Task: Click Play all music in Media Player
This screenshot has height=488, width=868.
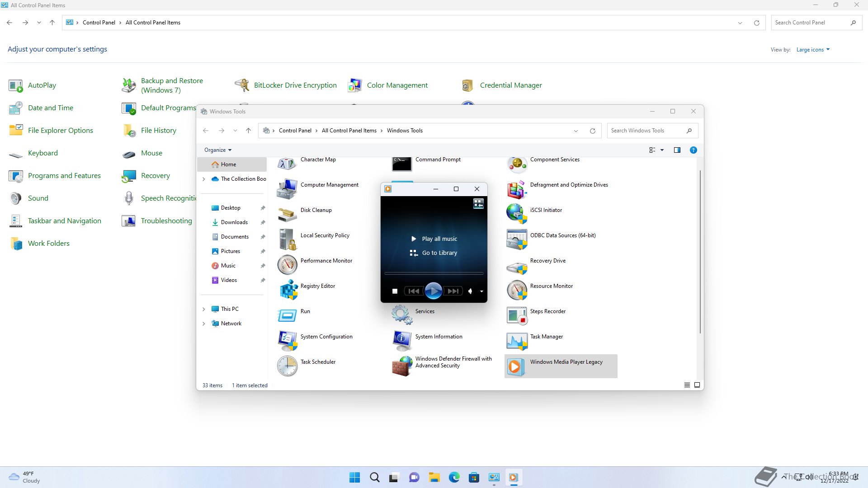Action: 434,239
